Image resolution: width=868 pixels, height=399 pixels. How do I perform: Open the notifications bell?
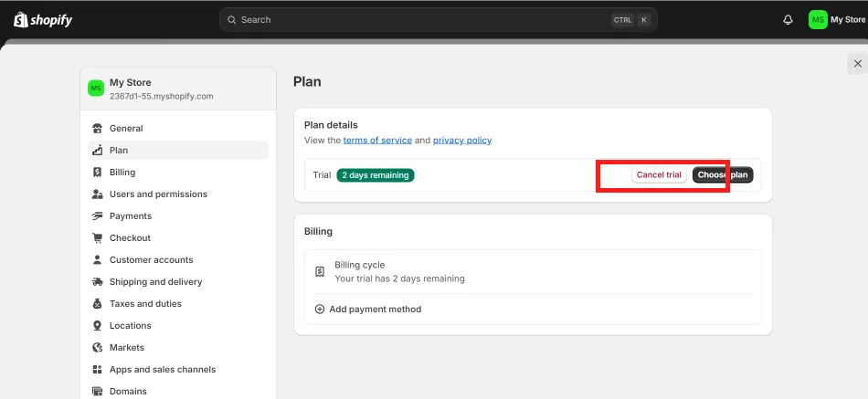click(788, 20)
